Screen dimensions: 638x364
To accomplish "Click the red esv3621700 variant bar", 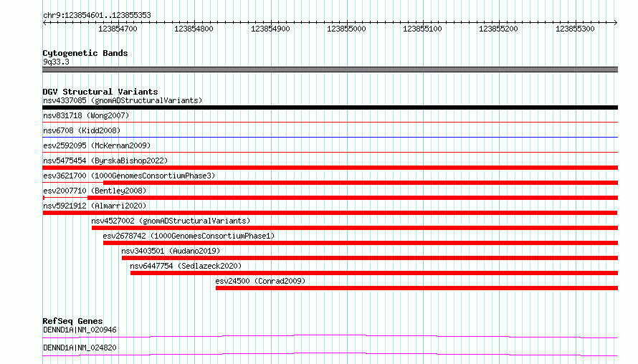I will [x=361, y=183].
